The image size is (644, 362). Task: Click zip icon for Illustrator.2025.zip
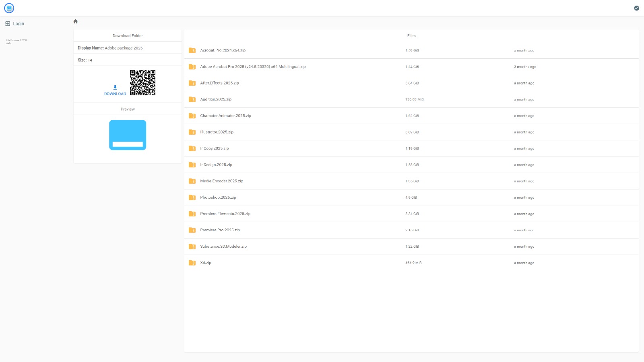click(192, 132)
